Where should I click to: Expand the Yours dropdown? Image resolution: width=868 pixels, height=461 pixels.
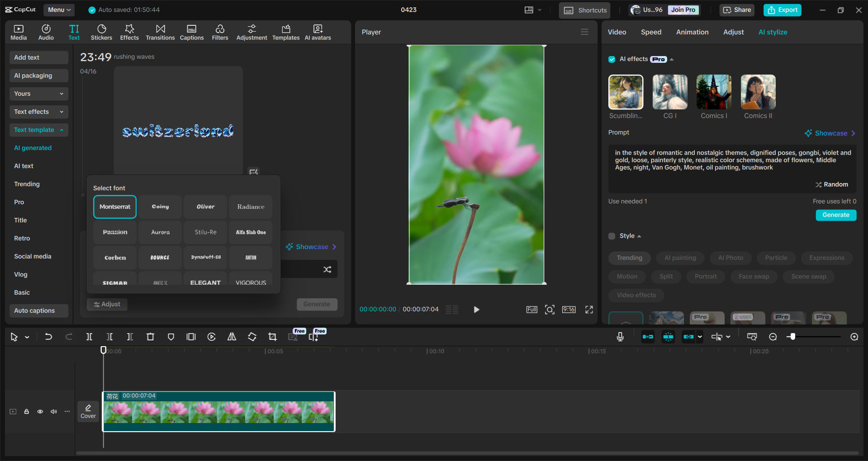(38, 94)
